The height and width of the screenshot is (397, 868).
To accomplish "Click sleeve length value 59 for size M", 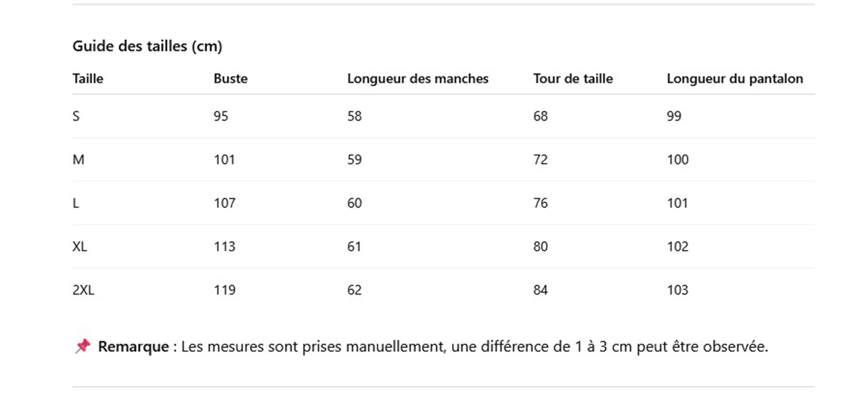I will [x=354, y=160].
